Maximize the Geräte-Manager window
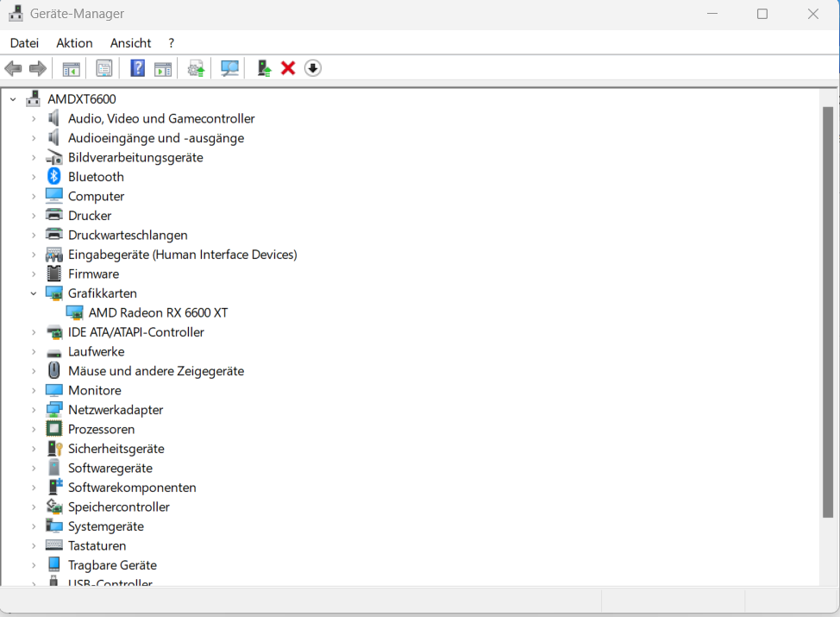Screen dimensions: 840x617 pos(762,14)
